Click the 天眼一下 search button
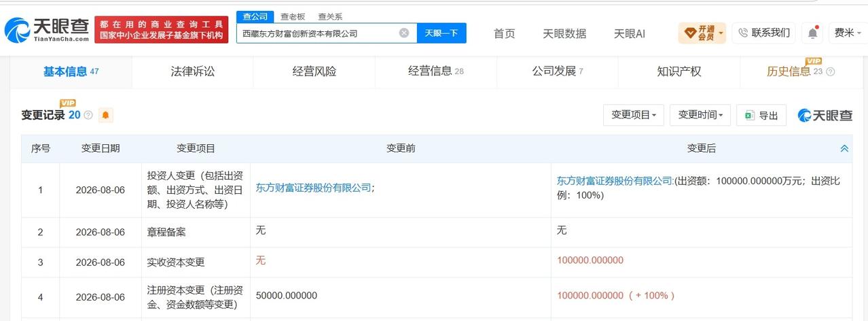This screenshot has width=868, height=321. (441, 33)
